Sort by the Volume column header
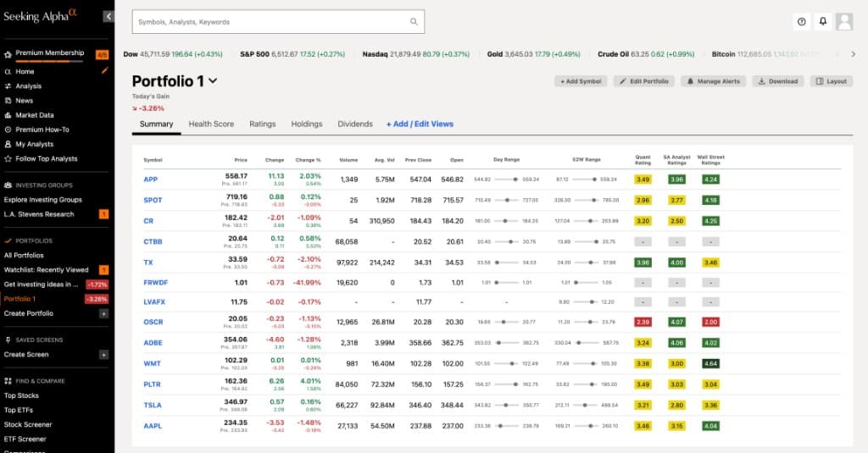Image resolution: width=868 pixels, height=453 pixels. click(x=348, y=160)
